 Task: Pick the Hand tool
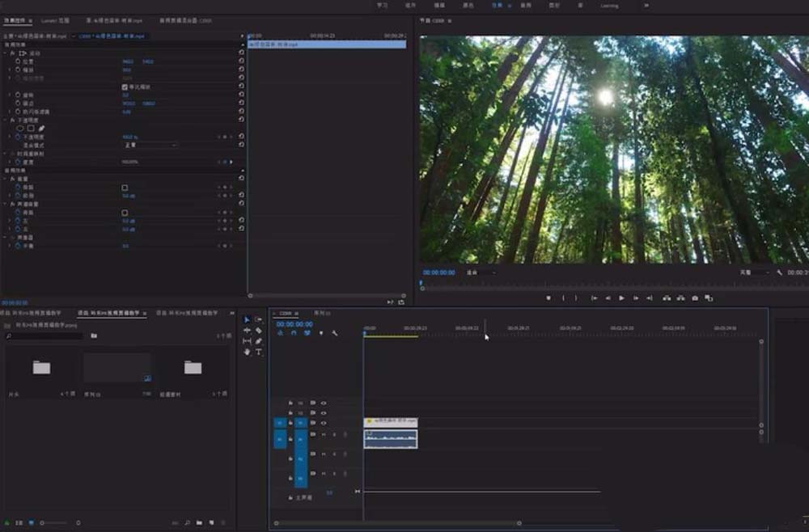pyautogui.click(x=247, y=353)
